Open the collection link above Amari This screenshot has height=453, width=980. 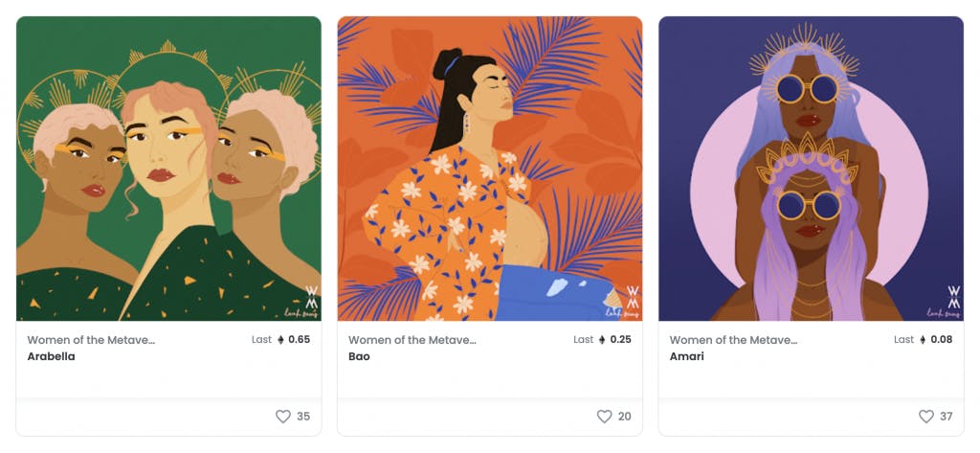coord(733,340)
